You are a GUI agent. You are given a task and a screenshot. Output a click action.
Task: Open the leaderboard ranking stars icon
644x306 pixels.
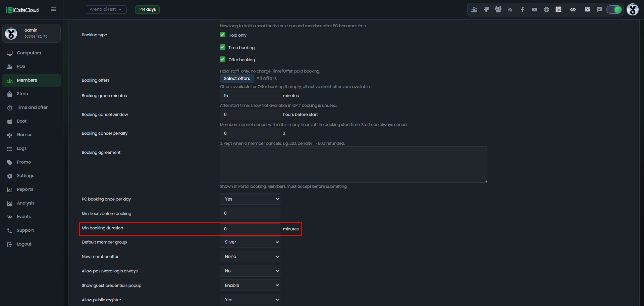click(474, 10)
